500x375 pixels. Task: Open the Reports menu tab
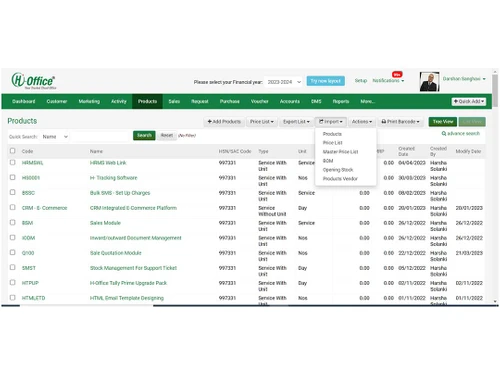pos(341,101)
